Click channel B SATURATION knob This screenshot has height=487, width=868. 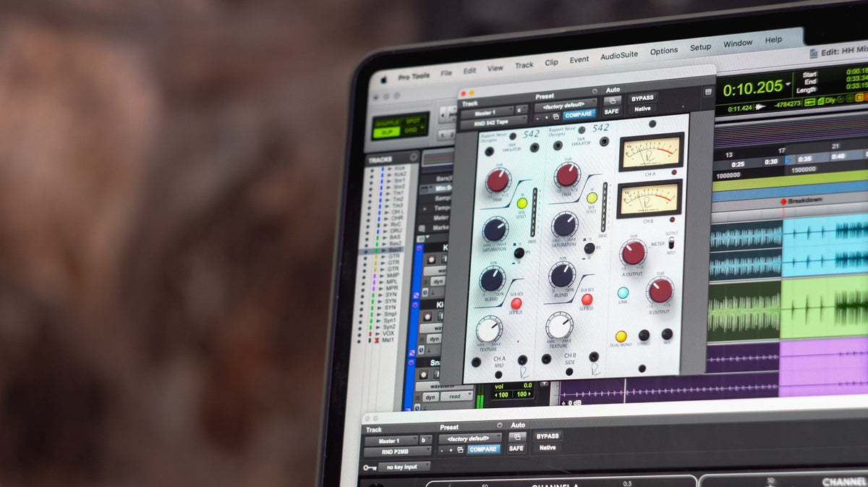pyautogui.click(x=565, y=224)
